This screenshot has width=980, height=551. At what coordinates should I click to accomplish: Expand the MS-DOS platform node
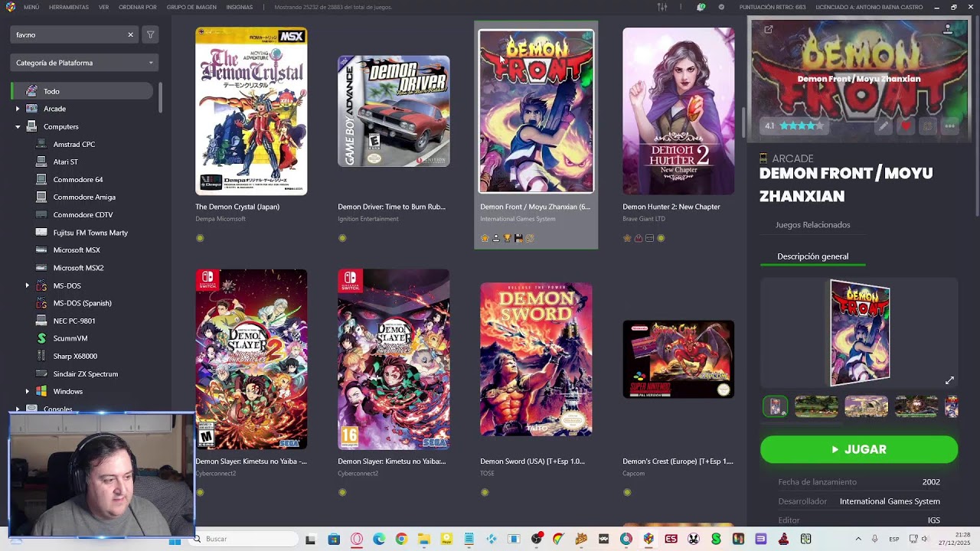pyautogui.click(x=28, y=285)
